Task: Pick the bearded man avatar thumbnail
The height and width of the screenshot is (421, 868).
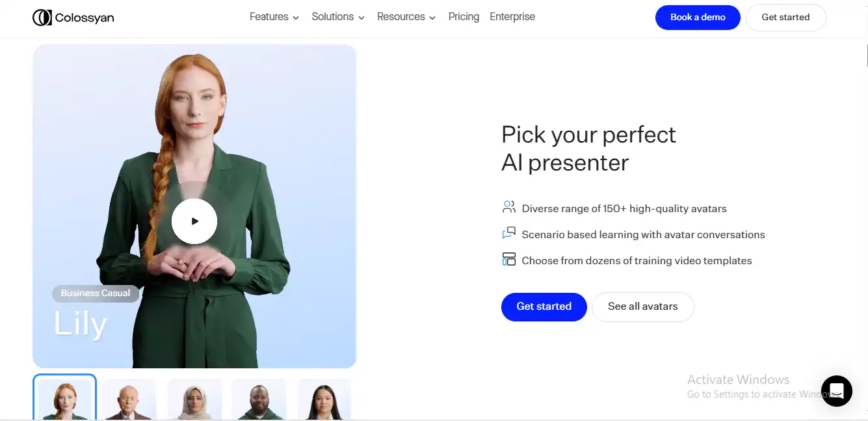Action: click(x=259, y=400)
